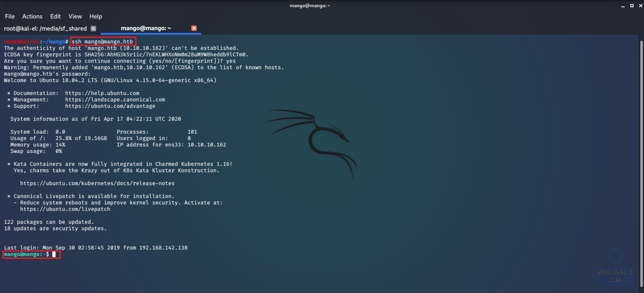Click the https://landscape.canonical.com URL

coord(115,100)
